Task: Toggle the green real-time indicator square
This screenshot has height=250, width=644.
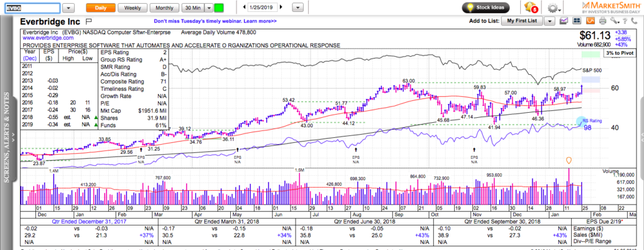Action: click(219, 8)
